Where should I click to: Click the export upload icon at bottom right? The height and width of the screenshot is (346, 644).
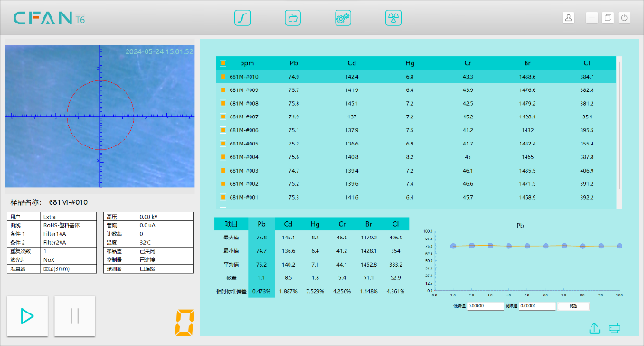point(595,328)
